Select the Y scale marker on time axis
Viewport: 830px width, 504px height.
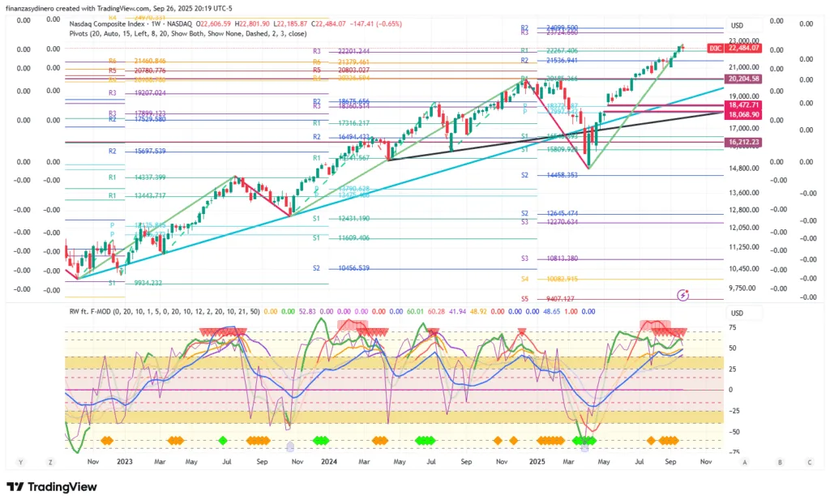point(21,462)
